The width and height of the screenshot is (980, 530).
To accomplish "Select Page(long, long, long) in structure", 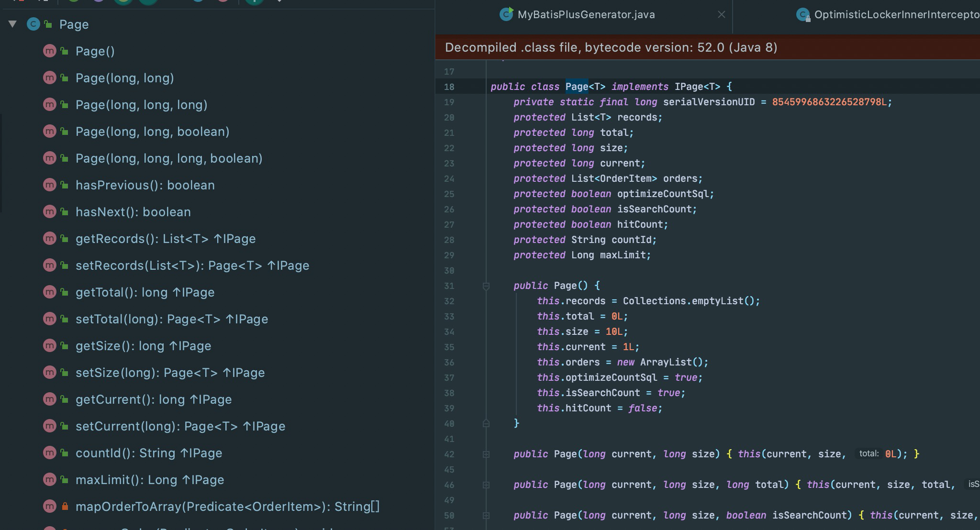I will [x=142, y=105].
